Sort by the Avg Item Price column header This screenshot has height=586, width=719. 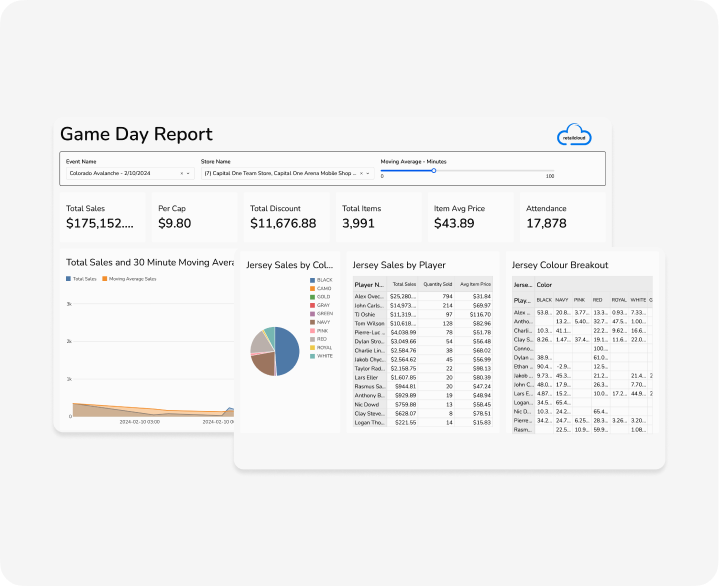pyautogui.click(x=475, y=284)
